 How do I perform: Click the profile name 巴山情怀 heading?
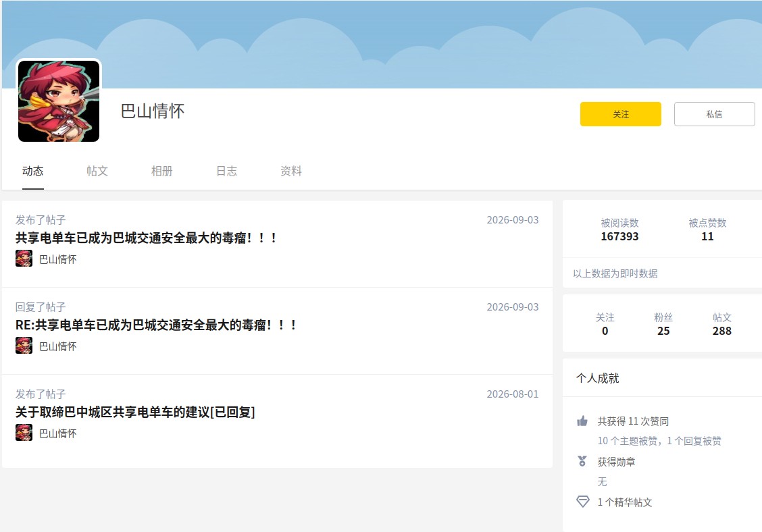point(153,111)
